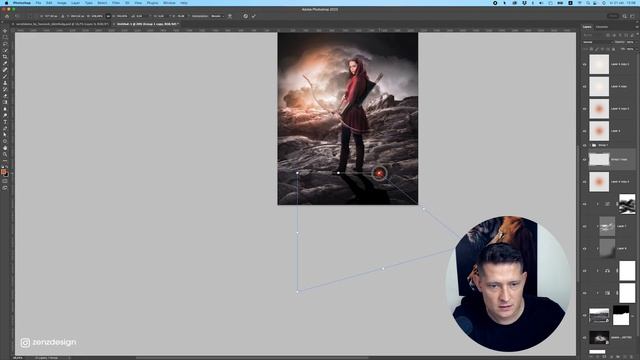
Task: Select the Group 1 copy layer thumbnail
Action: (599, 160)
